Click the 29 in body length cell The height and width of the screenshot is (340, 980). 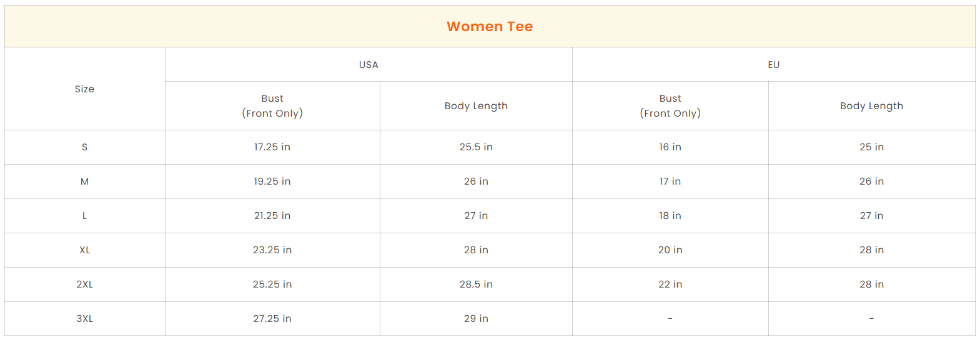click(476, 318)
